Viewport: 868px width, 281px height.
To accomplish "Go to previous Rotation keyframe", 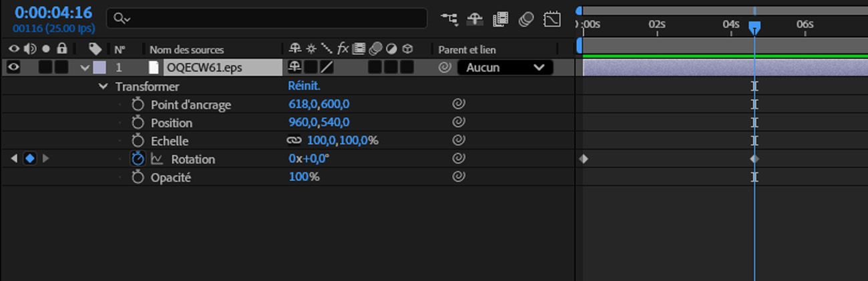I will (x=14, y=159).
